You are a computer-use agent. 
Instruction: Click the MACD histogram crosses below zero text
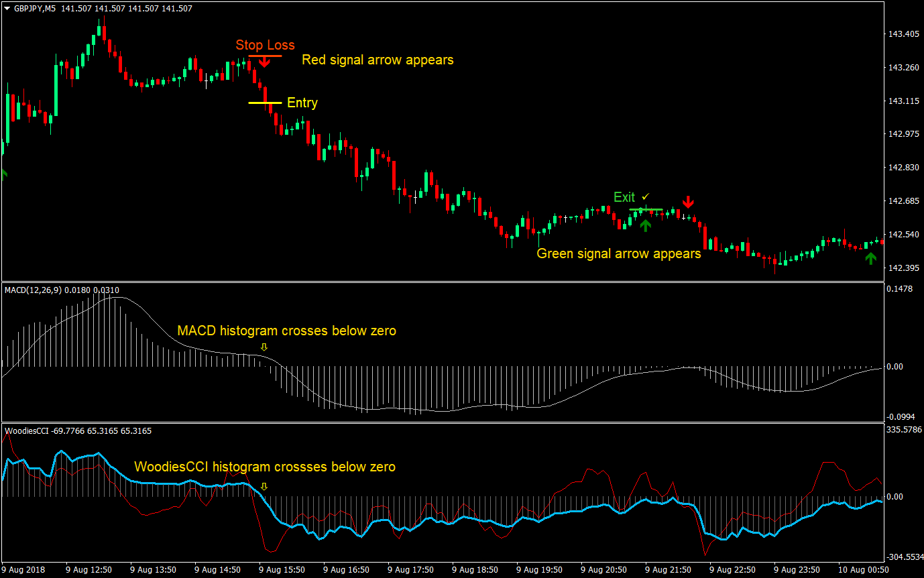[287, 331]
